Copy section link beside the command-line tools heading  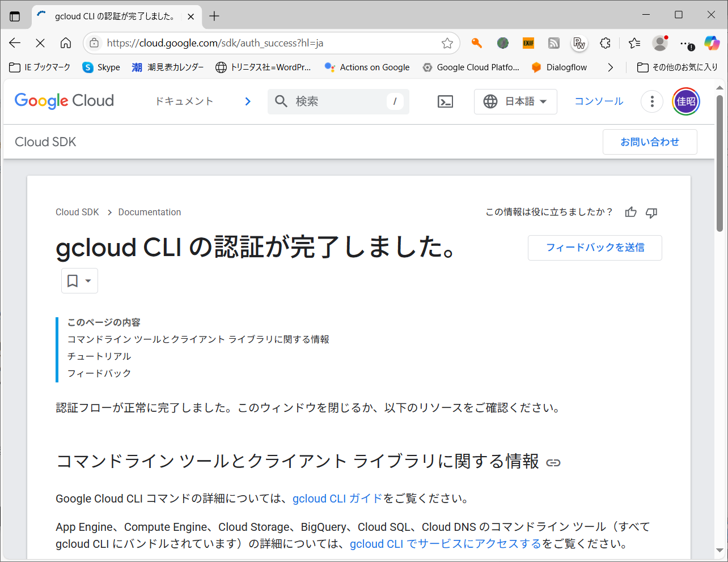point(553,463)
